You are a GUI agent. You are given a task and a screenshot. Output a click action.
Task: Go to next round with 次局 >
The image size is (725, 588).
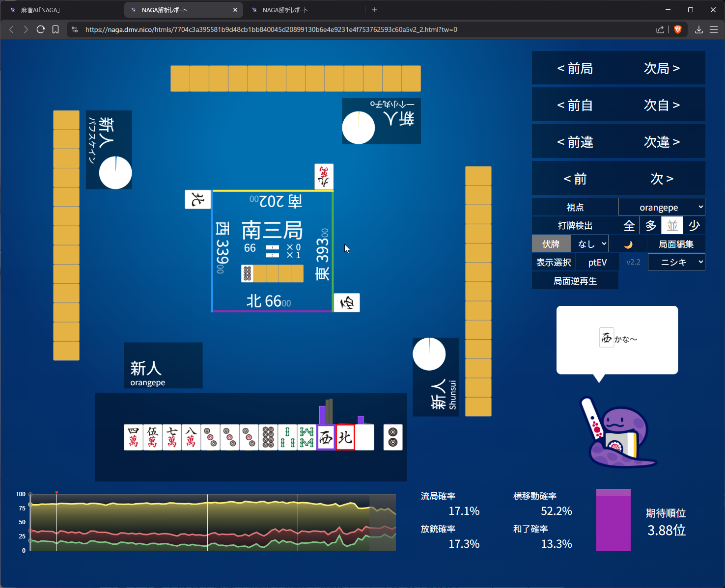662,68
